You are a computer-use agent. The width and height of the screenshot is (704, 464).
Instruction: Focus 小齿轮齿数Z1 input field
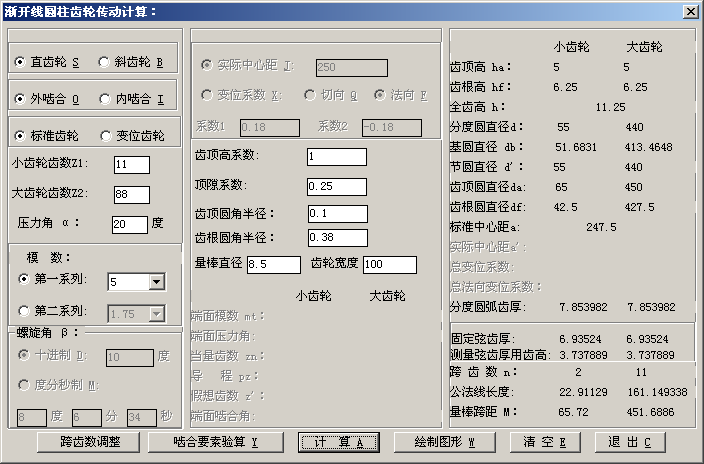132,165
